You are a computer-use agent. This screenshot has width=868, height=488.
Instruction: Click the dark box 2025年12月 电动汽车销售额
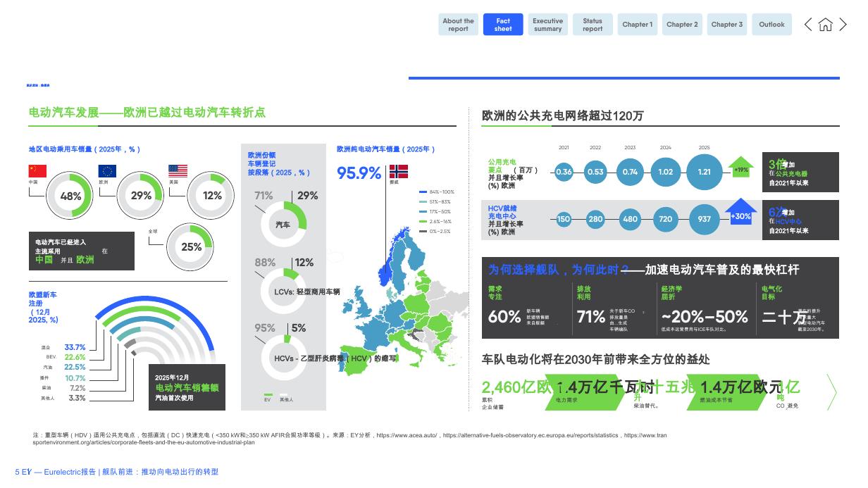[x=187, y=387]
